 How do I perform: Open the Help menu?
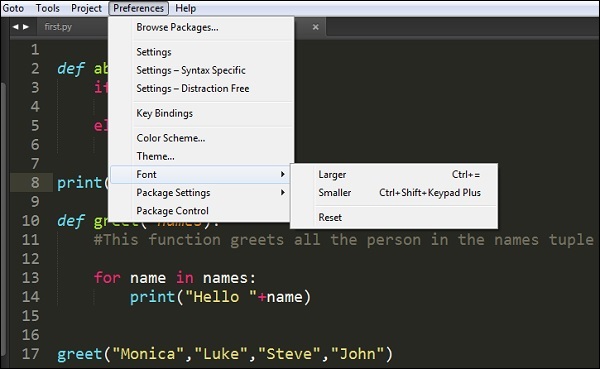point(186,8)
